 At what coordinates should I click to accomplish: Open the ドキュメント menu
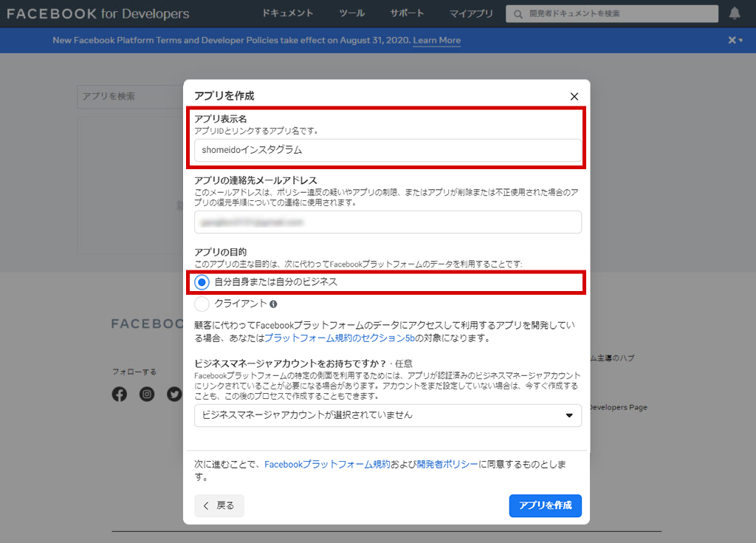(x=288, y=13)
